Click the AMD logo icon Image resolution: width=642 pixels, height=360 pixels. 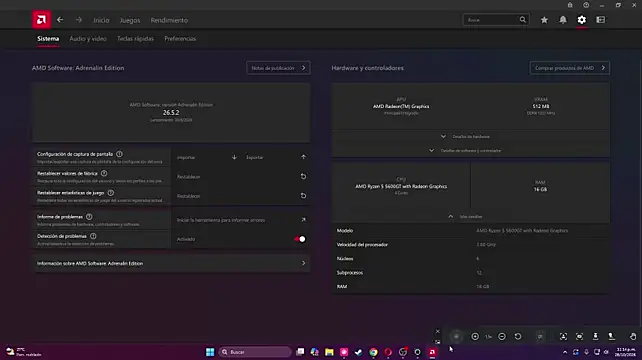click(41, 20)
